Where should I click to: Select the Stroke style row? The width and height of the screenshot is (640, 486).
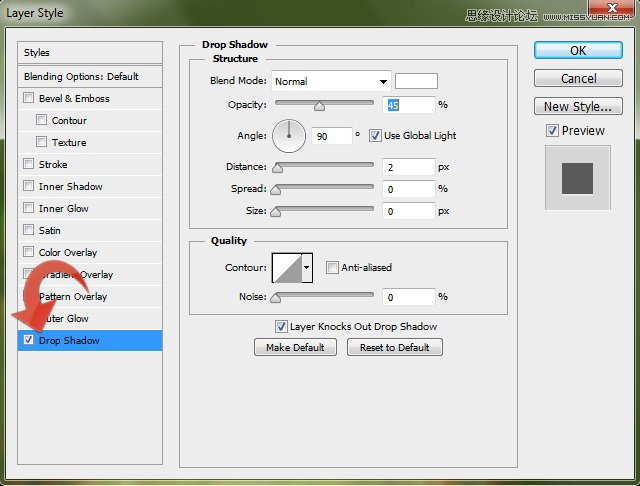[x=90, y=164]
